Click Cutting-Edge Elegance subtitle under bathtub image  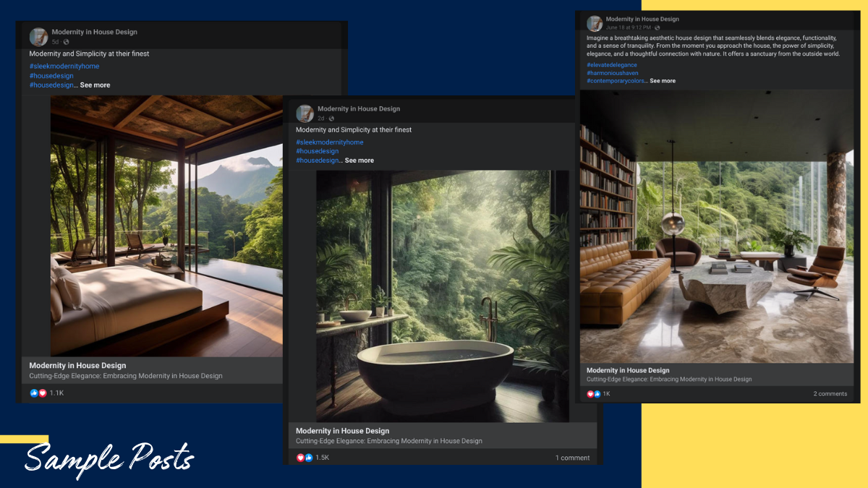tap(389, 441)
